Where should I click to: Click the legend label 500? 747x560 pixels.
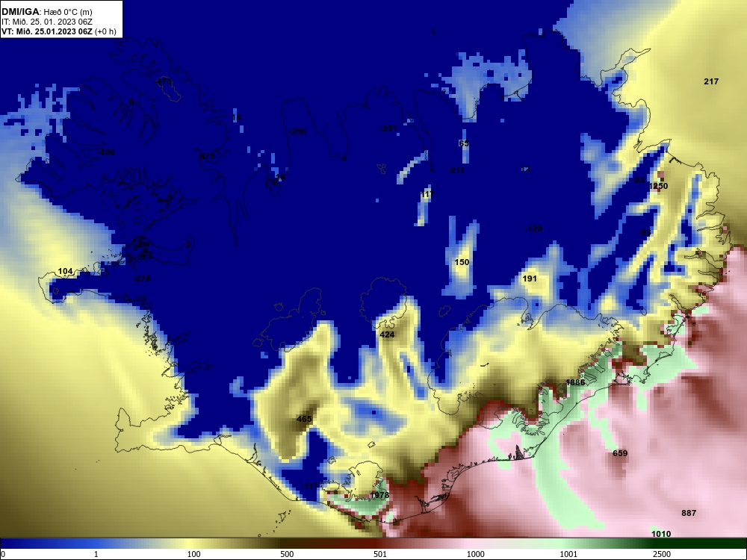[287, 554]
